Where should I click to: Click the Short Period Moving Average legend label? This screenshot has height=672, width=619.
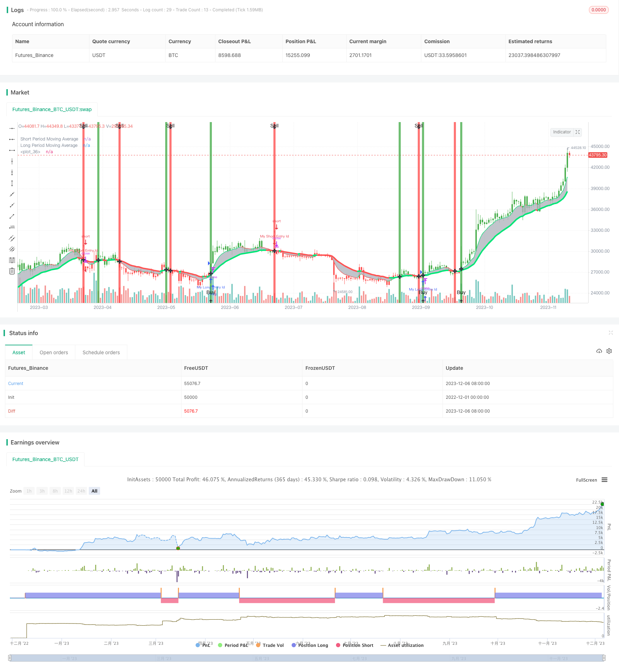49,139
